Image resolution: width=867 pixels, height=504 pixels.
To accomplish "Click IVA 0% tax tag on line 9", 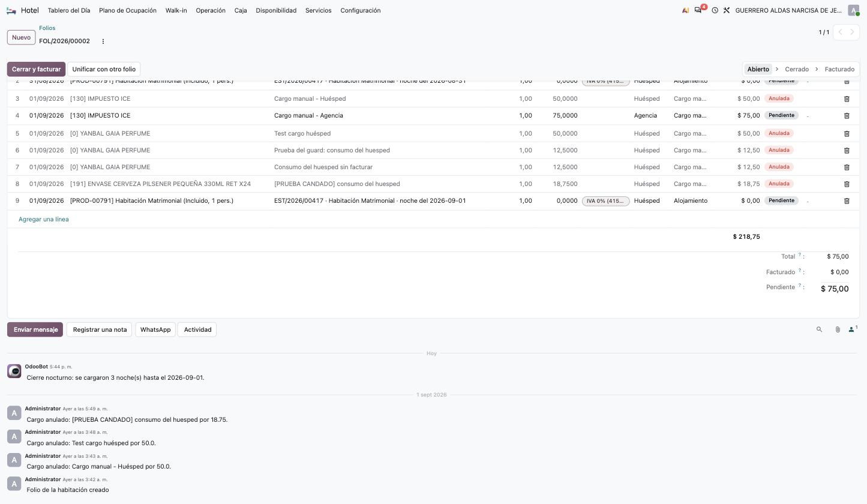I will (605, 201).
